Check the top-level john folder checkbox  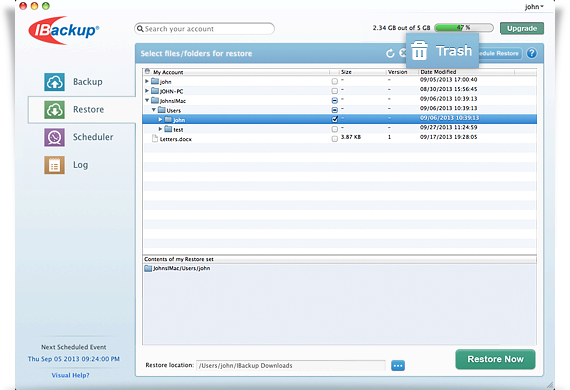[x=334, y=81]
